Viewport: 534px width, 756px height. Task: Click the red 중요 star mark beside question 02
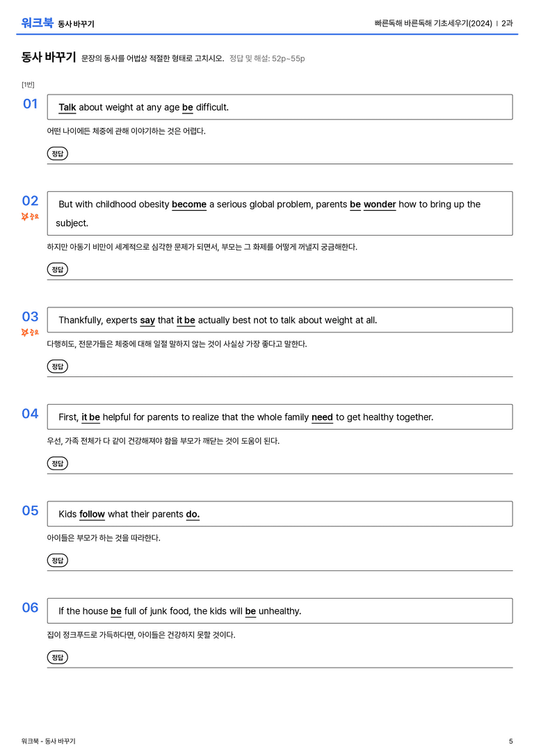[30, 216]
